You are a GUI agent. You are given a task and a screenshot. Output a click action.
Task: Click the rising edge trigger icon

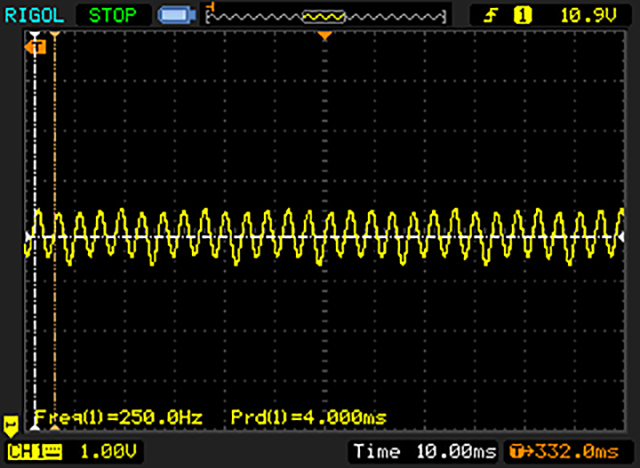(490, 16)
